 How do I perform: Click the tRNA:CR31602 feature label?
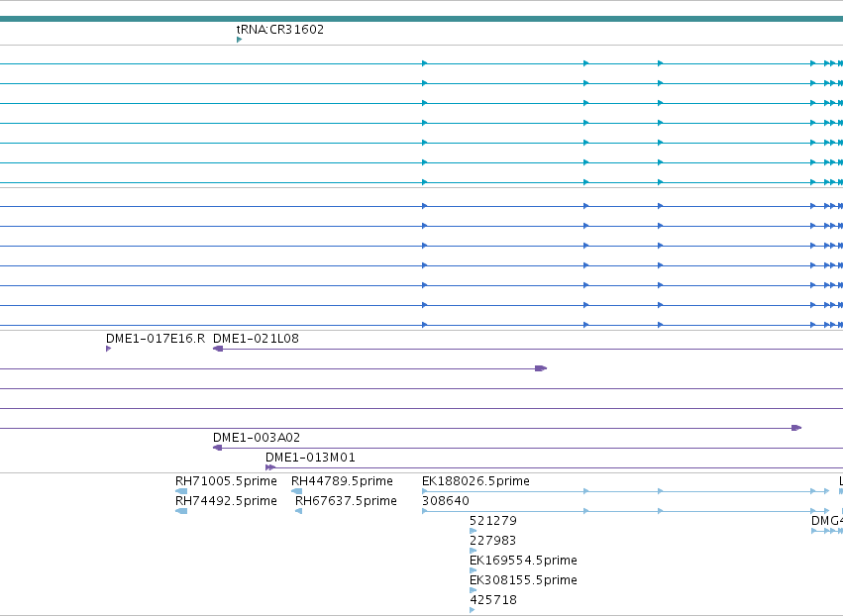pyautogui.click(x=280, y=30)
